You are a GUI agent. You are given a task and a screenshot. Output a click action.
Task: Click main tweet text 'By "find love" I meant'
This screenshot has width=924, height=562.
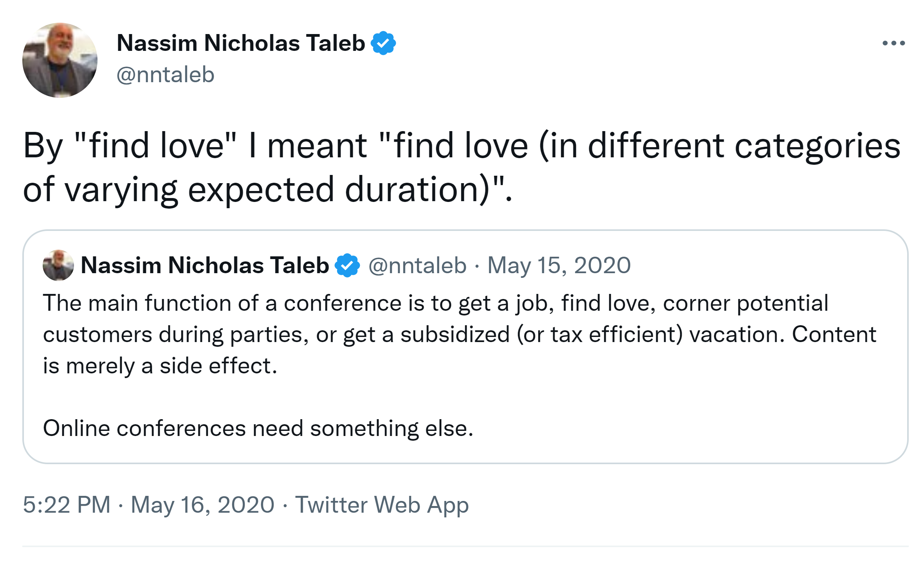[196, 146]
